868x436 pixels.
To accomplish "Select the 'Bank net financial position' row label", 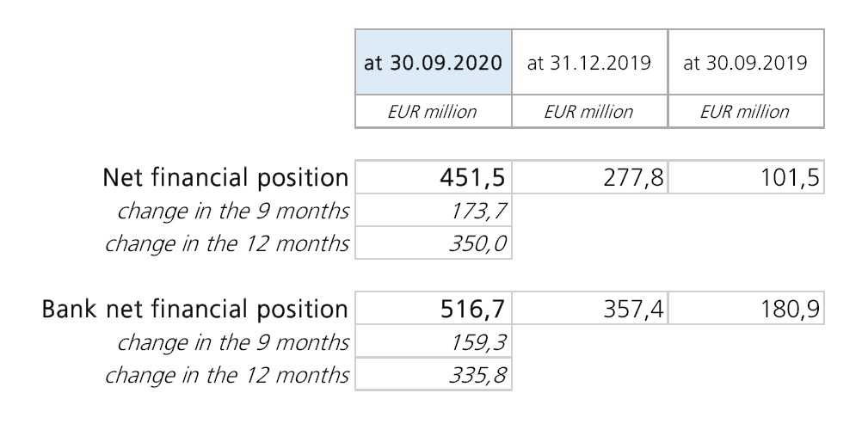I will click(195, 309).
